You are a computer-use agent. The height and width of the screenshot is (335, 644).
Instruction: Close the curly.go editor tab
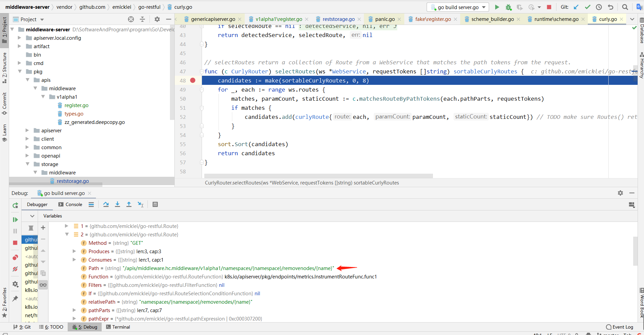621,19
